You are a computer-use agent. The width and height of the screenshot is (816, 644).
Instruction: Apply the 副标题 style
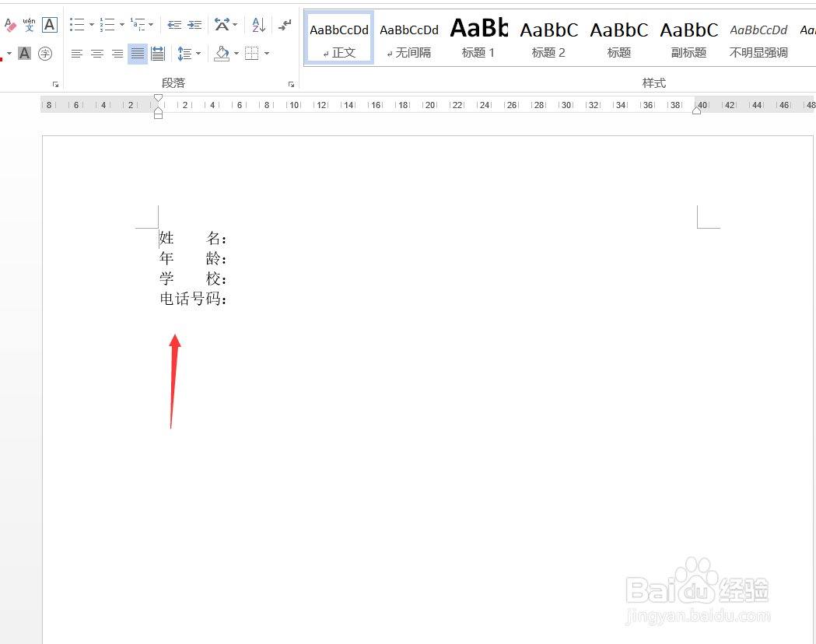688,38
